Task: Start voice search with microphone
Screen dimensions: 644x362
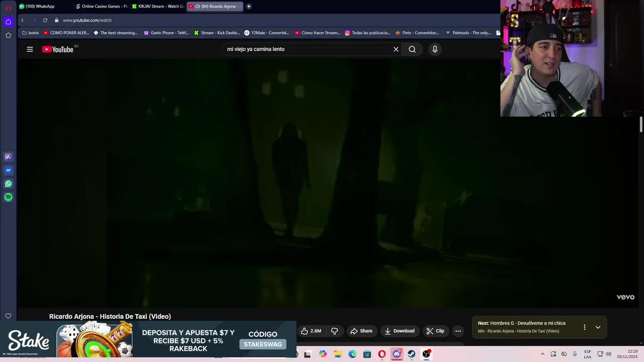Action: (x=435, y=49)
